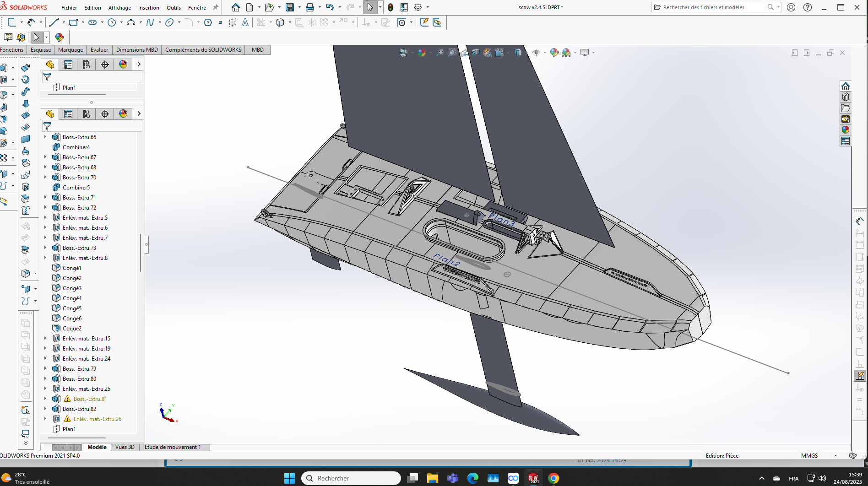Image resolution: width=868 pixels, height=486 pixels.
Task: Toggle the Select arrow tool in top toolbar
Action: click(370, 7)
